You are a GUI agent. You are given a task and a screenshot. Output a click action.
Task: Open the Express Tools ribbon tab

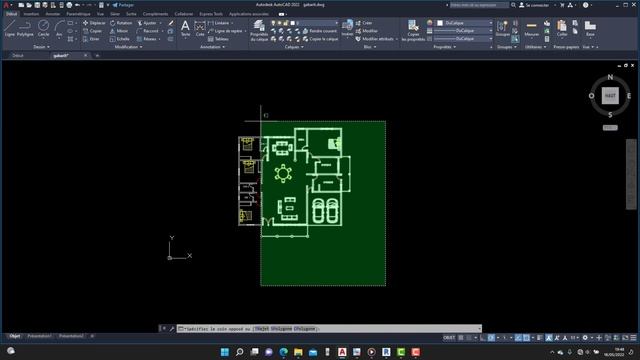pyautogui.click(x=211, y=14)
